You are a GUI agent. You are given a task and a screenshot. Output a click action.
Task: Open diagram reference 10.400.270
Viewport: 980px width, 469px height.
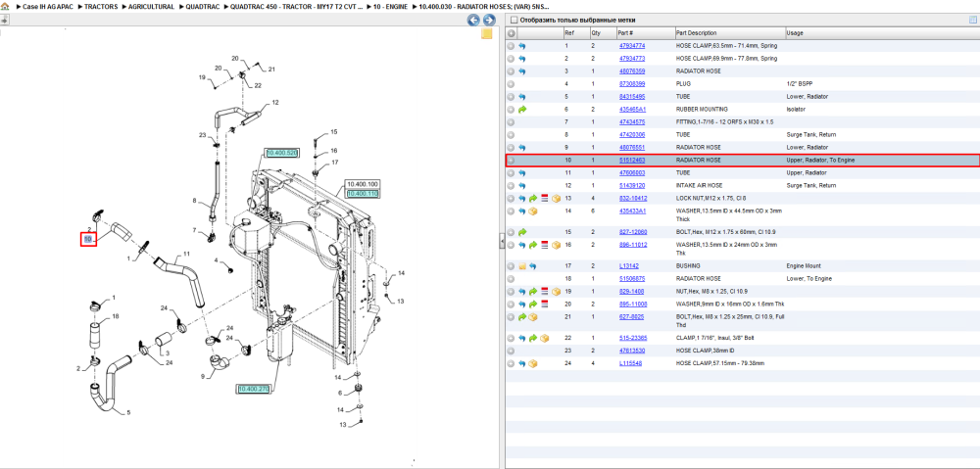pos(253,389)
